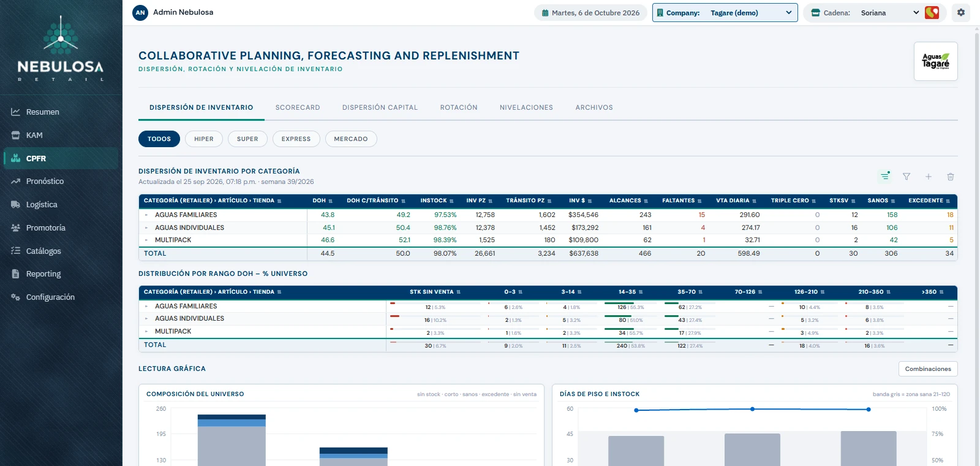Click the settings gear in top bar
Screen dimensions: 980x466
tap(961, 12)
